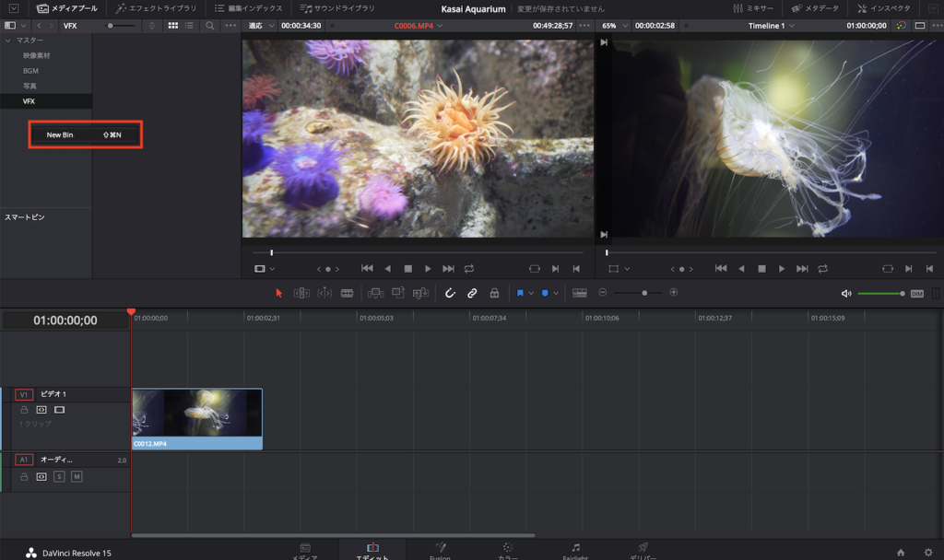Select the C0012.MP4 clip on timeline
The image size is (944, 560).
click(x=196, y=418)
